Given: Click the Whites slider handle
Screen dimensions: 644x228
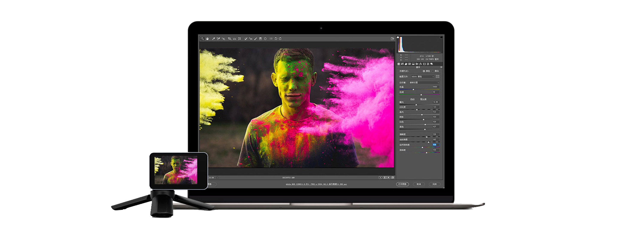Looking at the screenshot, I should 425,125.
